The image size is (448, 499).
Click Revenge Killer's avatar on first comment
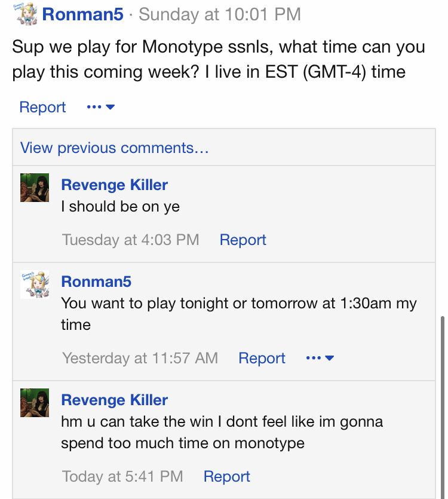click(35, 188)
